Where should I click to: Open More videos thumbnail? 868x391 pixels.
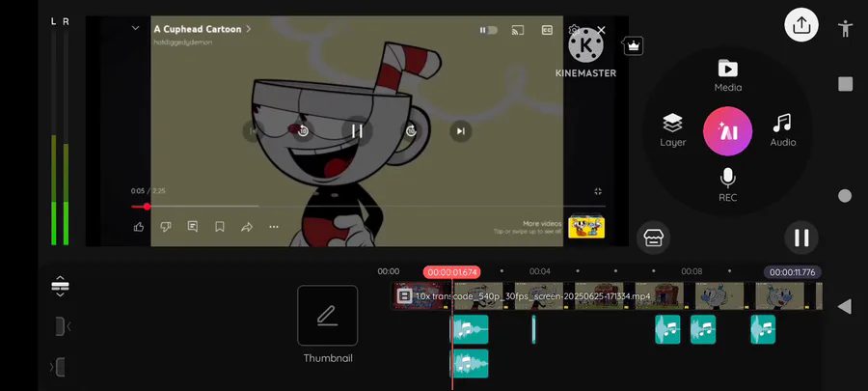coord(586,227)
